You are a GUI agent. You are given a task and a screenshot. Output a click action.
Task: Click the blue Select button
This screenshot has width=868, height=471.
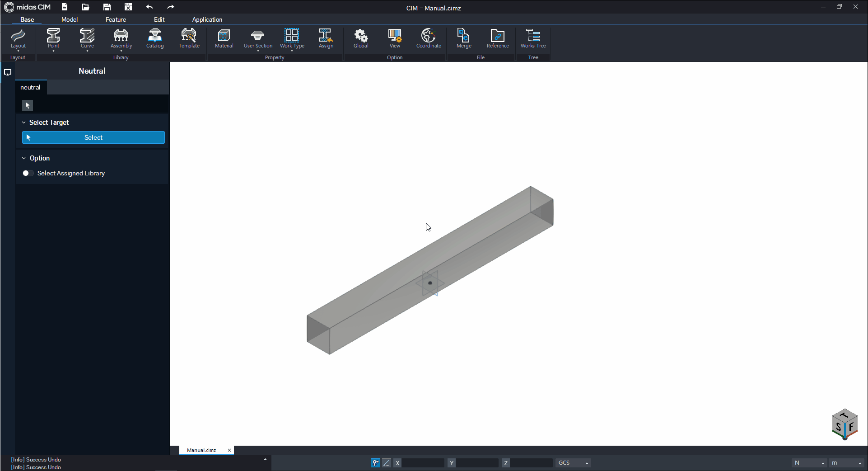pos(93,137)
